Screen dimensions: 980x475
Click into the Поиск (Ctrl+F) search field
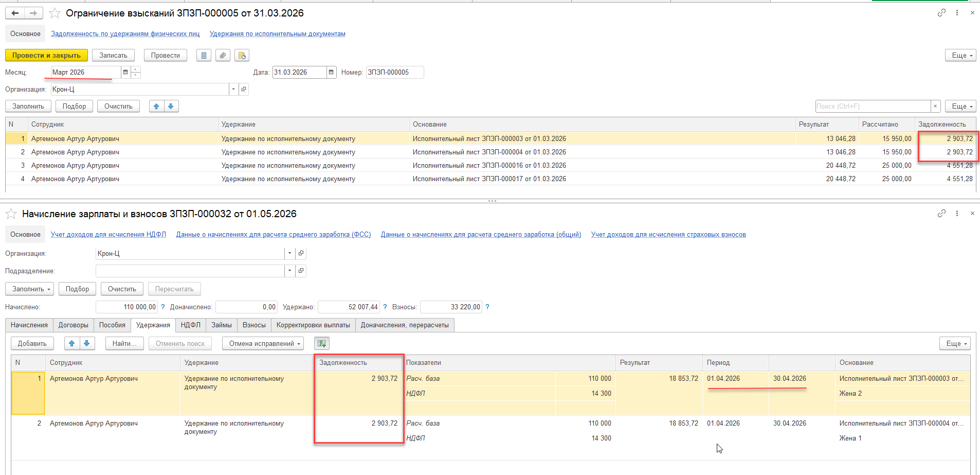873,107
